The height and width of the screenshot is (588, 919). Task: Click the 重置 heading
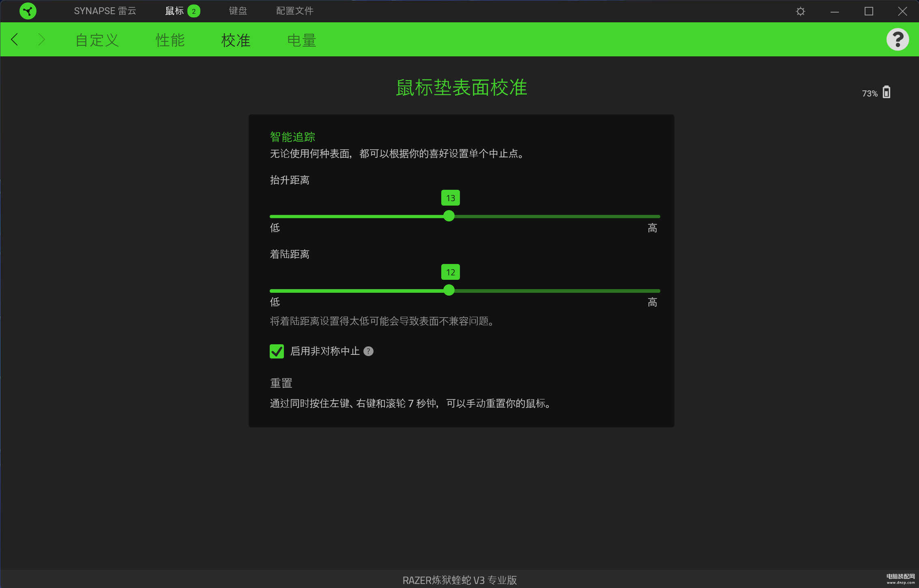[281, 383]
